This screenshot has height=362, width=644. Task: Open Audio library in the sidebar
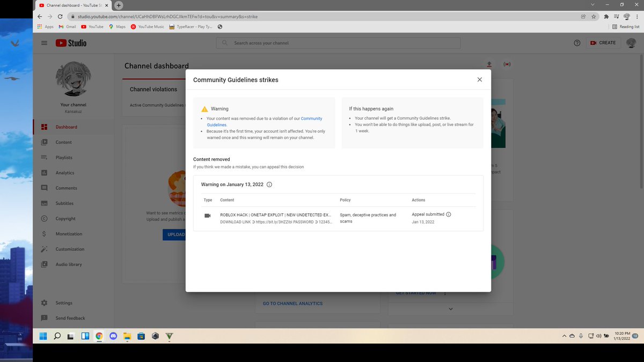(74, 264)
